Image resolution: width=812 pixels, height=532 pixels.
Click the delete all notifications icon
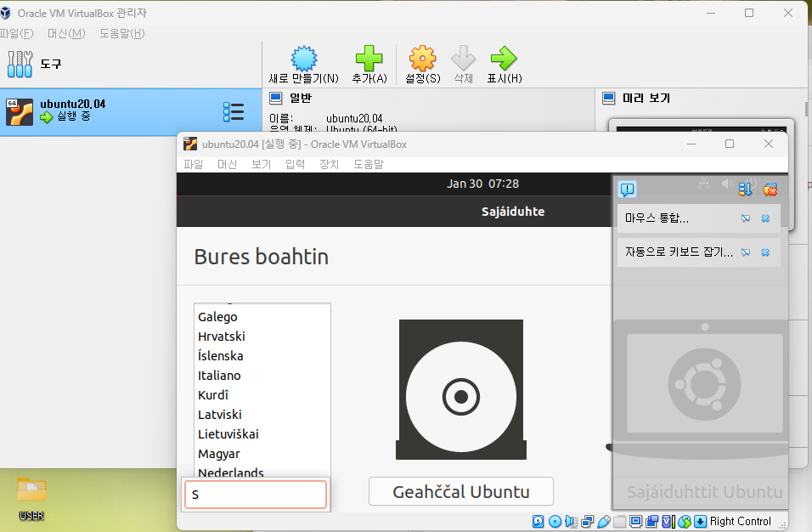[770, 190]
